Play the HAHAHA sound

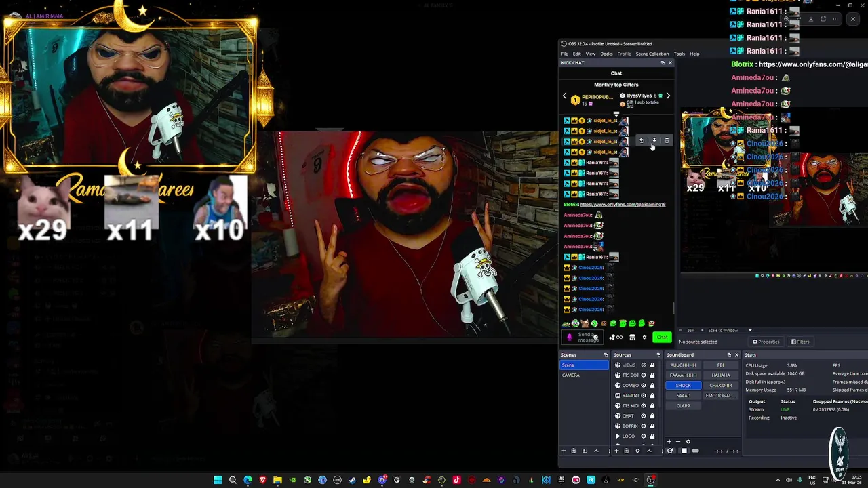tap(720, 375)
